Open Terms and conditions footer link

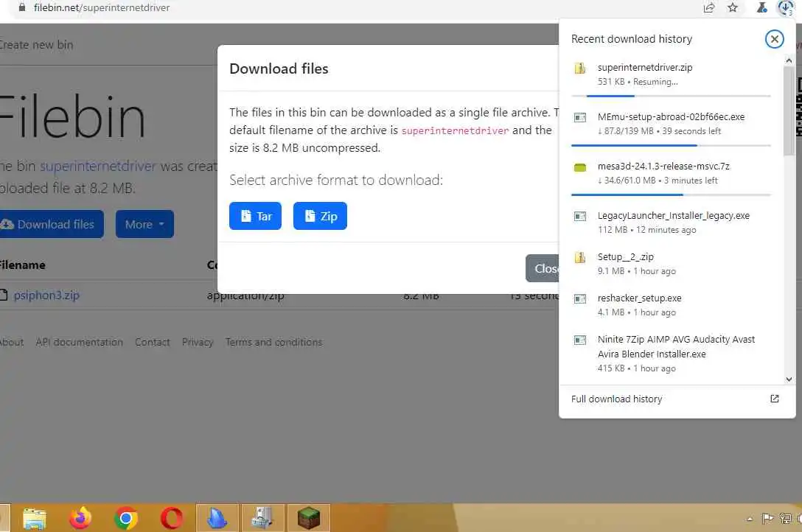point(273,342)
